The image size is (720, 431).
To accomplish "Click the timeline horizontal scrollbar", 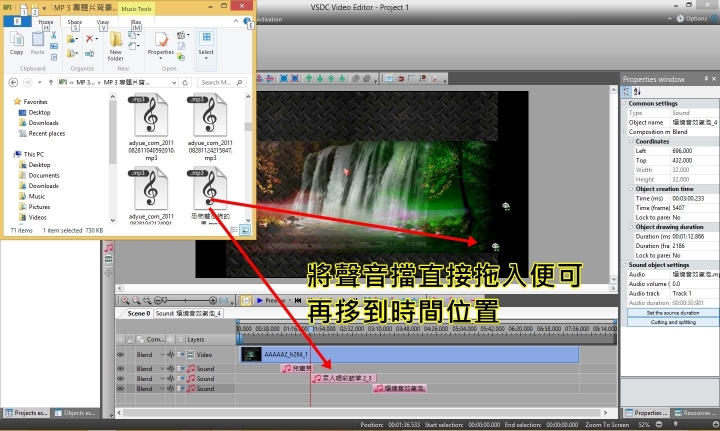I will pos(362,413).
